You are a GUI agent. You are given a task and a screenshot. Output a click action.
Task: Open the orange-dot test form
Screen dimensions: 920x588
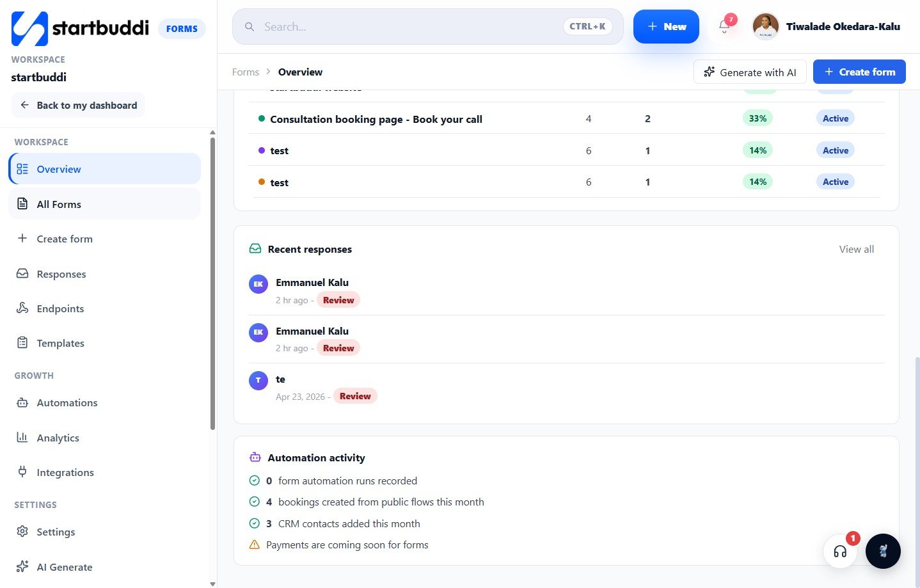[567, 182]
